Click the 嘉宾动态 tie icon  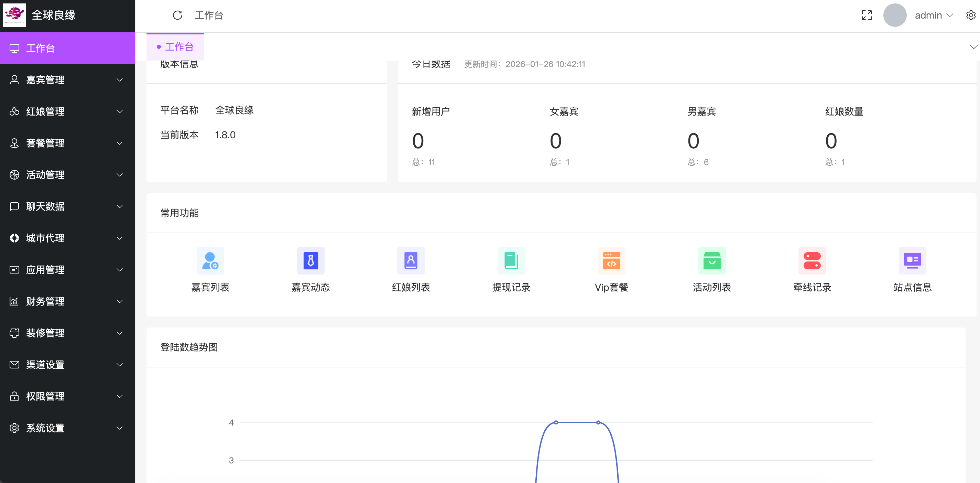311,261
